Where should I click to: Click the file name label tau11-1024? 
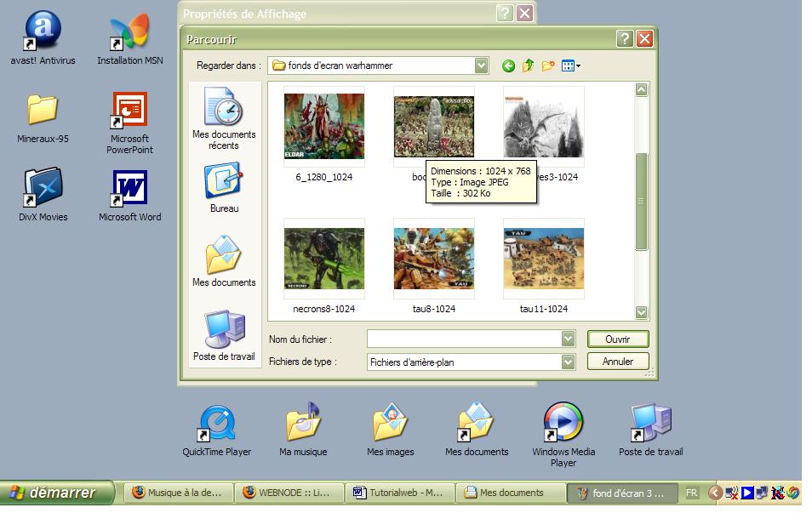point(544,309)
